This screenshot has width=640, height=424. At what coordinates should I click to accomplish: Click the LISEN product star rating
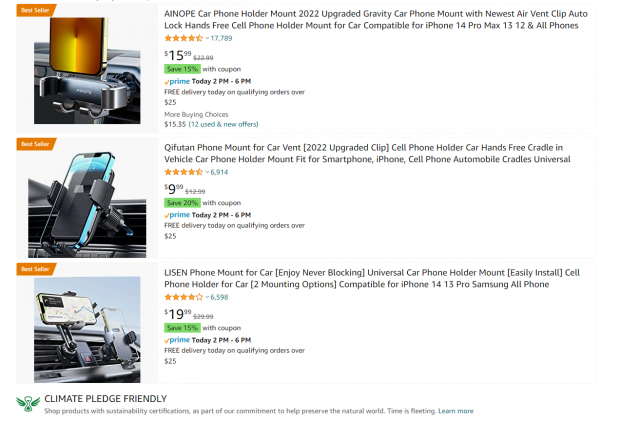[183, 297]
